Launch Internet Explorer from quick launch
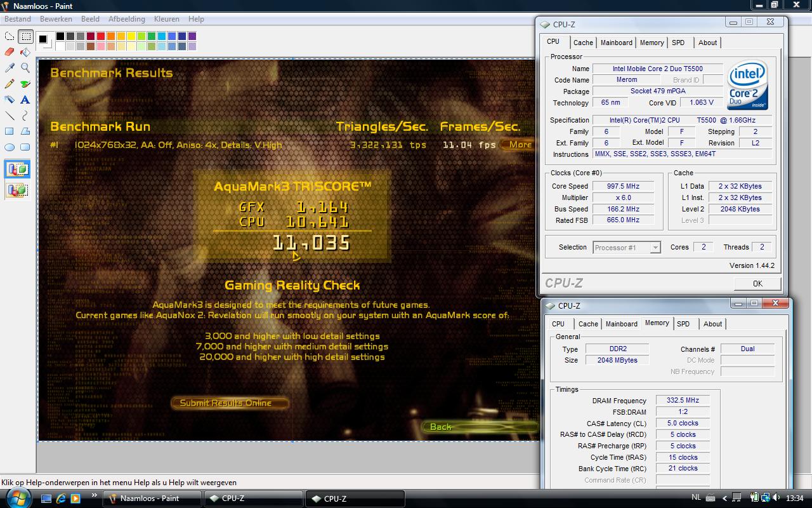 tap(62, 498)
